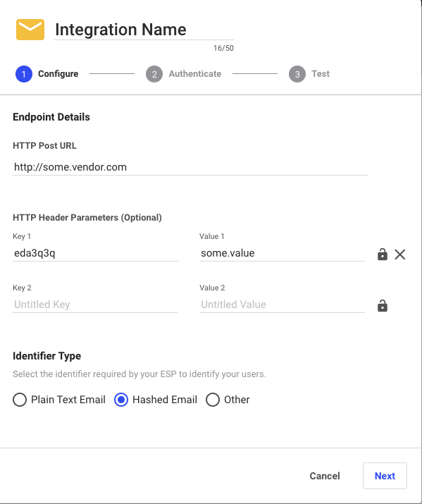This screenshot has height=504, width=422.
Task: Click the Next button
Action: point(385,476)
